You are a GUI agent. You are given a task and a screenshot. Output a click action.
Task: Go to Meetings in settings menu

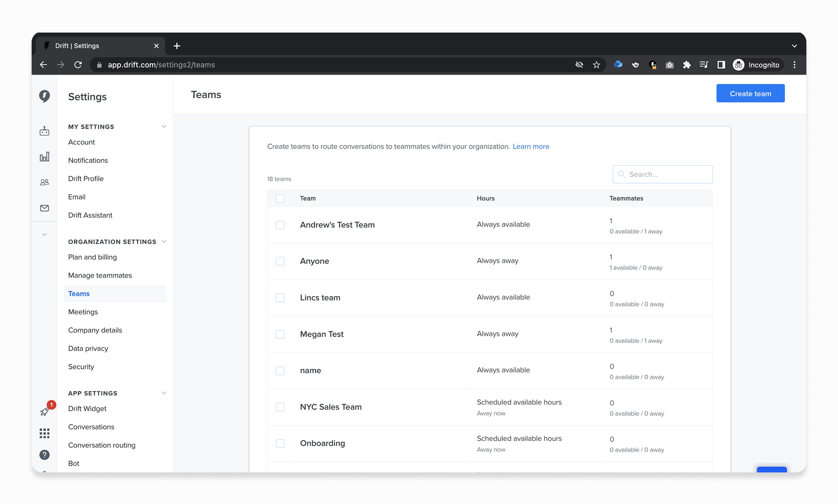coord(83,312)
